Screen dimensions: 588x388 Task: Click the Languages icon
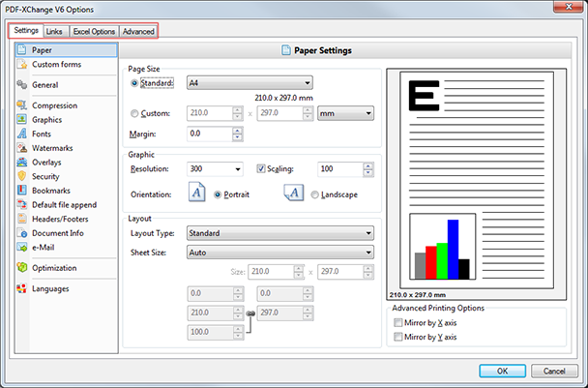coord(22,288)
